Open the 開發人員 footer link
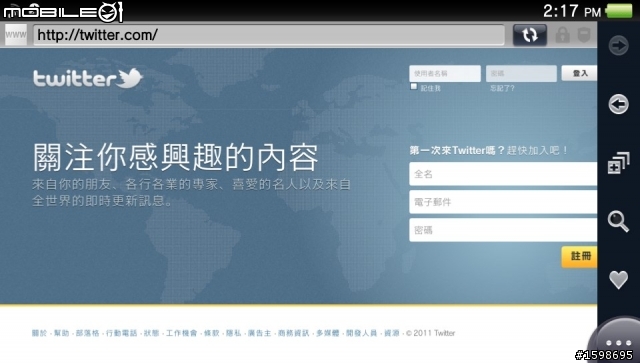This screenshot has height=363, width=640. pos(362,333)
